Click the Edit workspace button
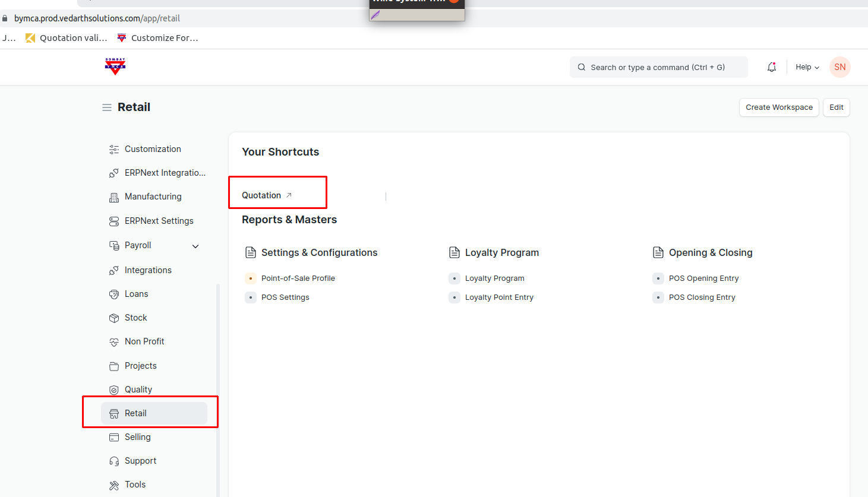The height and width of the screenshot is (497, 868). [x=836, y=107]
